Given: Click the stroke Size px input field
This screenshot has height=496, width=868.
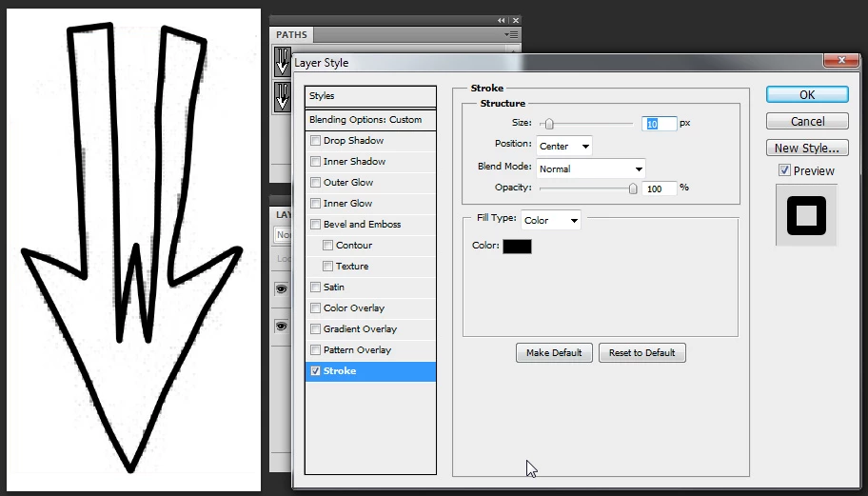Looking at the screenshot, I should point(659,124).
